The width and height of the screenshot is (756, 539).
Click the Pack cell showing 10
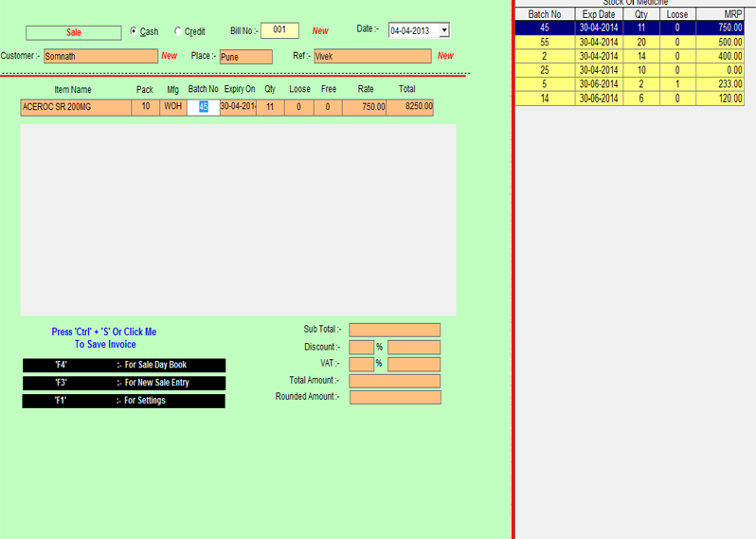pos(146,107)
